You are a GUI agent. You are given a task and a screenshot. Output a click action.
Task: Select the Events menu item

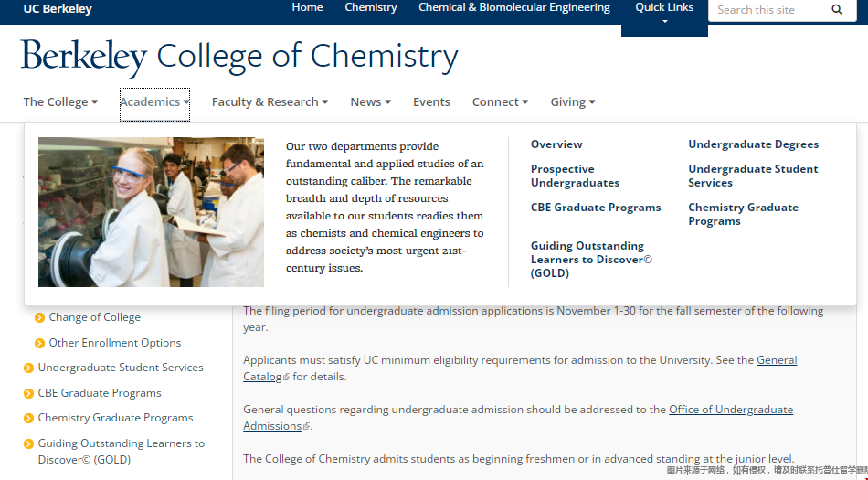pos(431,102)
